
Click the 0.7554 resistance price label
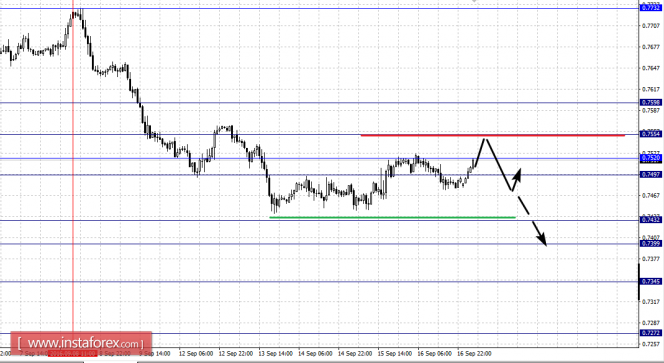coord(650,134)
